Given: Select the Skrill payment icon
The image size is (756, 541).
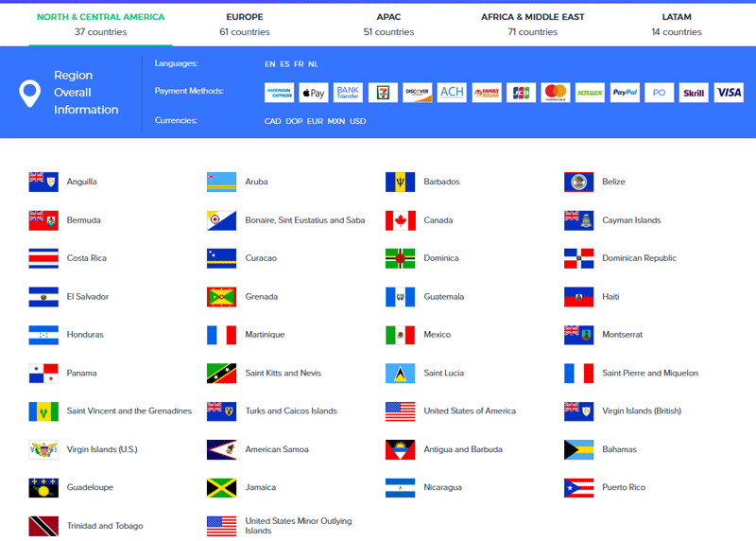Looking at the screenshot, I should pos(694,93).
